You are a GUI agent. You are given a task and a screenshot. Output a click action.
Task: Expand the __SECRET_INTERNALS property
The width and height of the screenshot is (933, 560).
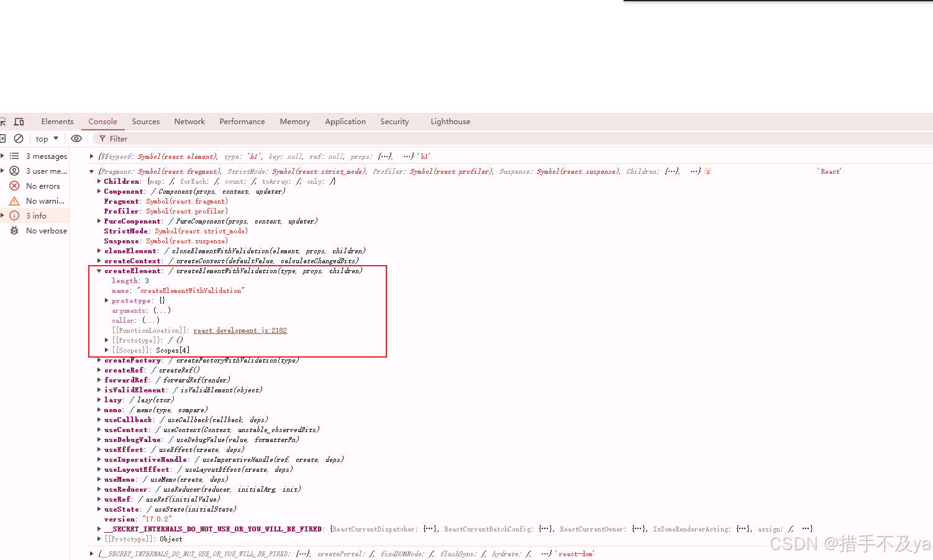pyautogui.click(x=99, y=529)
